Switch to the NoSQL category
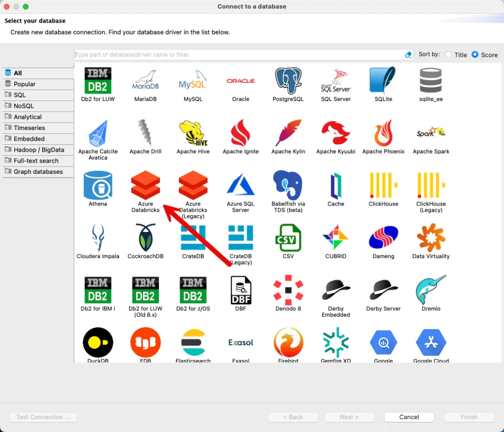 pyautogui.click(x=23, y=106)
